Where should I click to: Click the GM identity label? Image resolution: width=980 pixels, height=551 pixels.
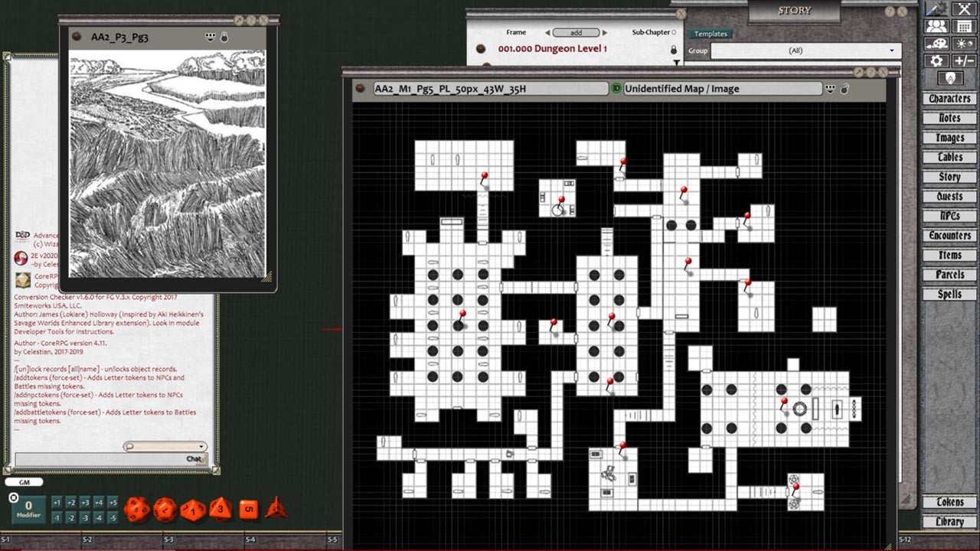tap(24, 482)
